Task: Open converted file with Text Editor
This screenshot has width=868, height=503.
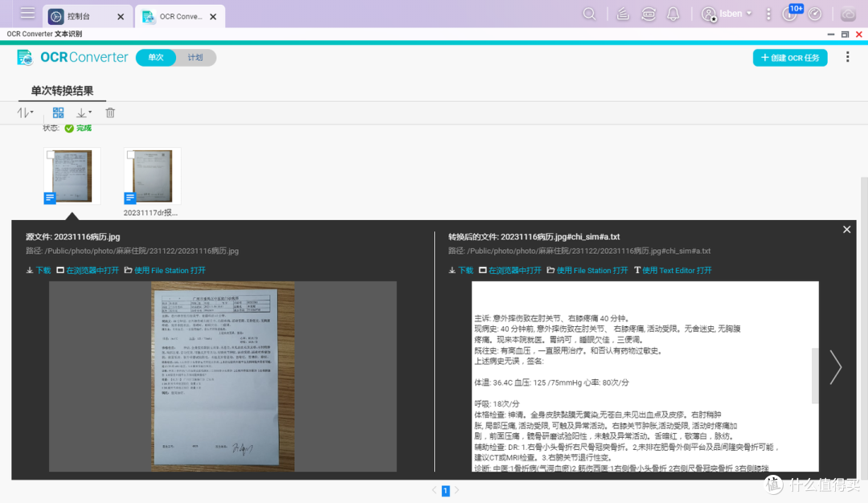Action: (673, 271)
